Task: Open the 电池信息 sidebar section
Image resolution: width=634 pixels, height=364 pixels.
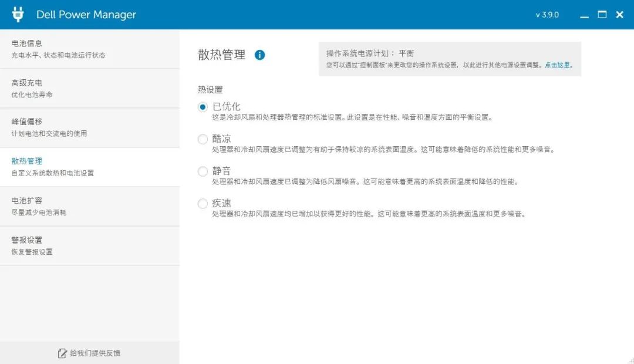Action: pyautogui.click(x=90, y=49)
